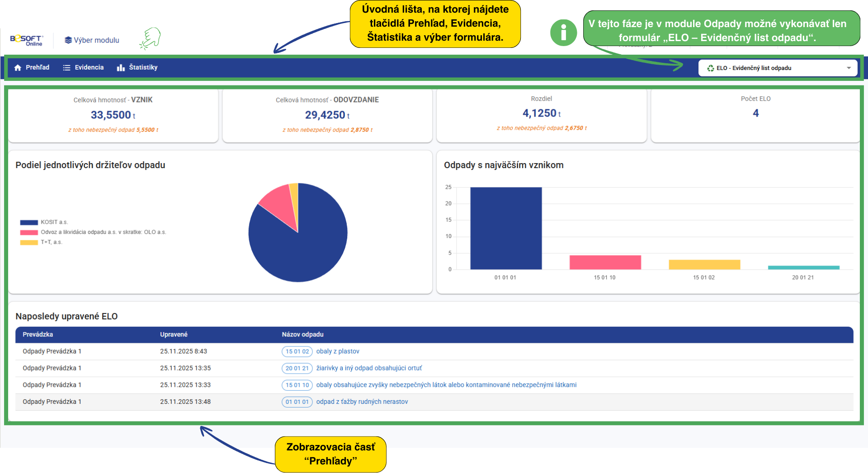Open the Evidencia menu item
The width and height of the screenshot is (868, 473).
click(x=89, y=68)
